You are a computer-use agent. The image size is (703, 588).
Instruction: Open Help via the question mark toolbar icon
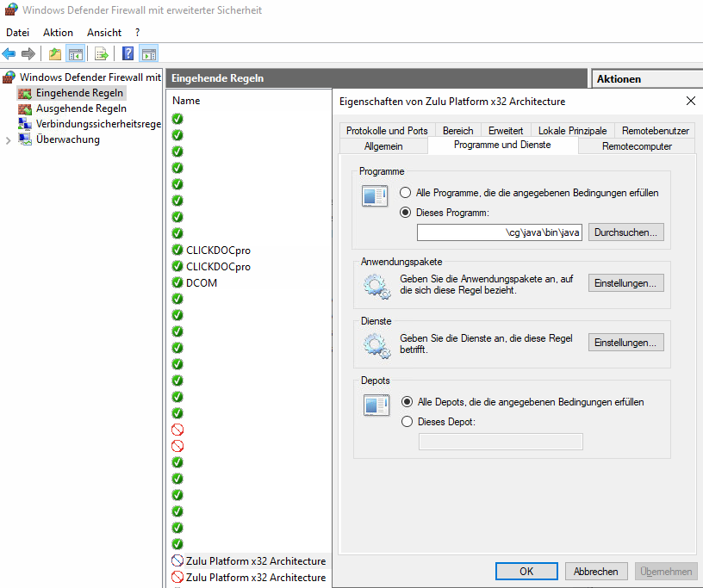pyautogui.click(x=128, y=53)
